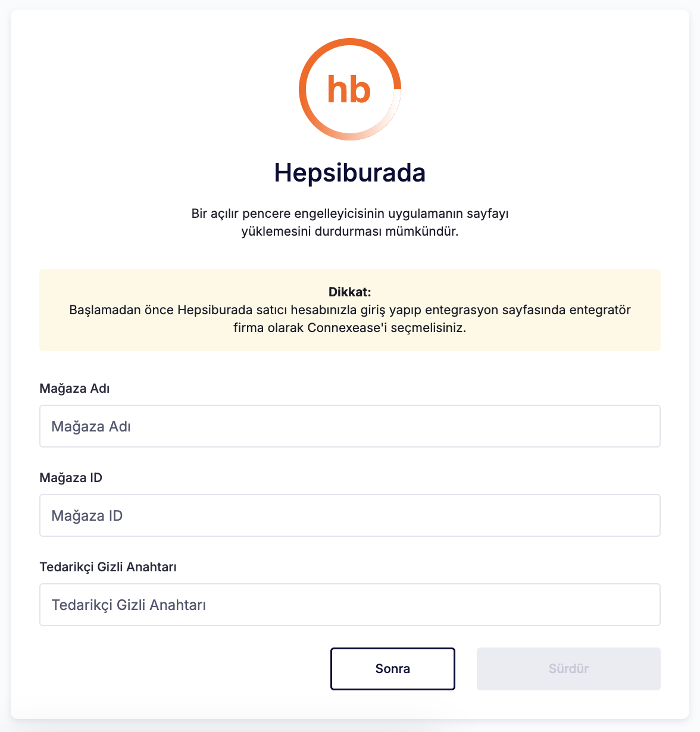Click the disabled Sürdür button
The image size is (700, 732).
tap(568, 669)
